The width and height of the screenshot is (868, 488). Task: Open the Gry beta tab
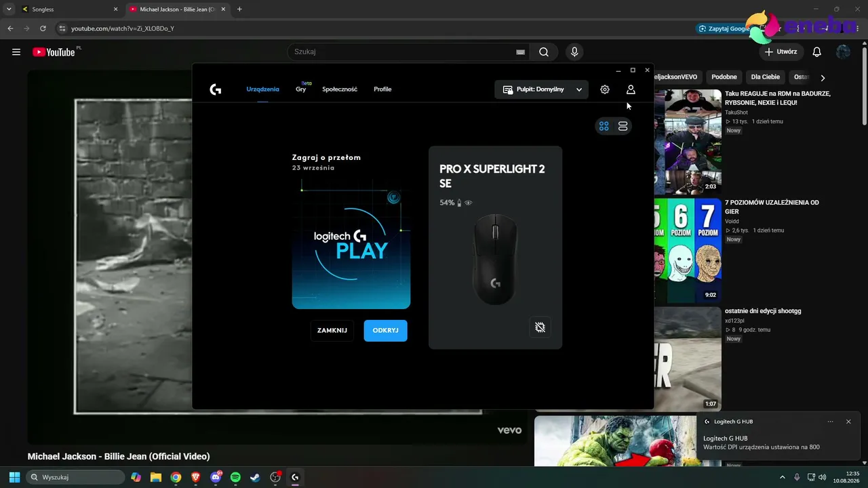[301, 89]
